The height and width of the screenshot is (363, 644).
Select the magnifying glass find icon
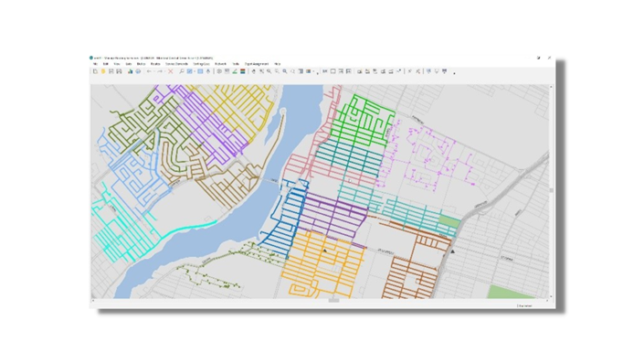click(x=182, y=71)
